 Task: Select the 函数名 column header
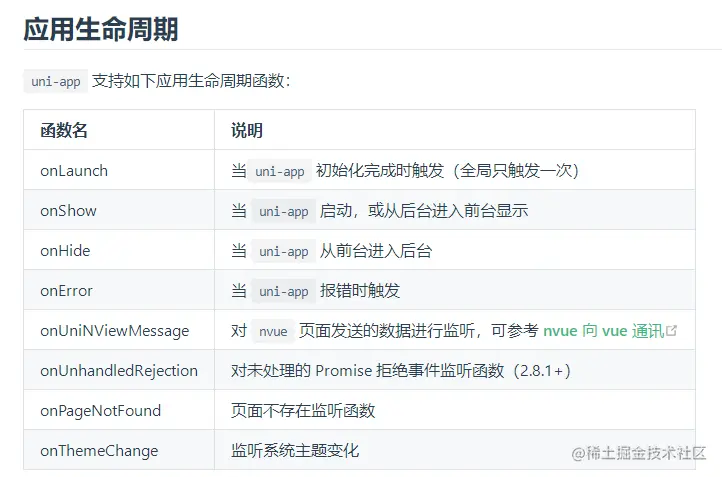(64, 131)
